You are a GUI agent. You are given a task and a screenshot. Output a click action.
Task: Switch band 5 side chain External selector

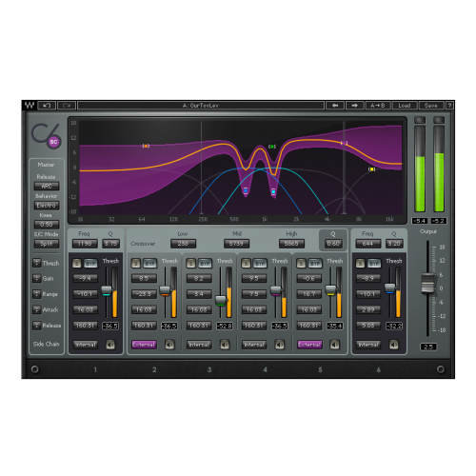[309, 345]
